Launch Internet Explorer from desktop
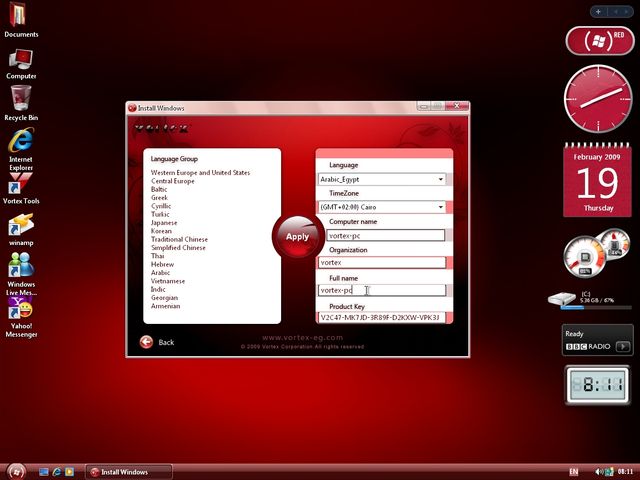 [21, 149]
